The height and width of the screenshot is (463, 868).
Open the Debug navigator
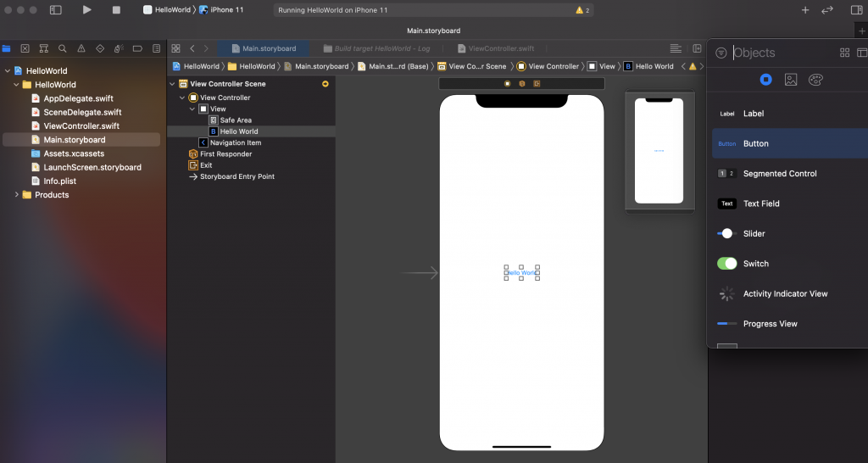pos(119,48)
